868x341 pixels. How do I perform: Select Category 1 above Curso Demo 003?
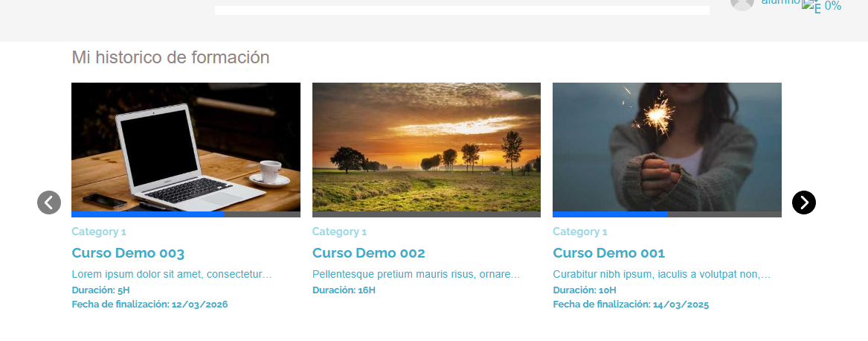(98, 232)
